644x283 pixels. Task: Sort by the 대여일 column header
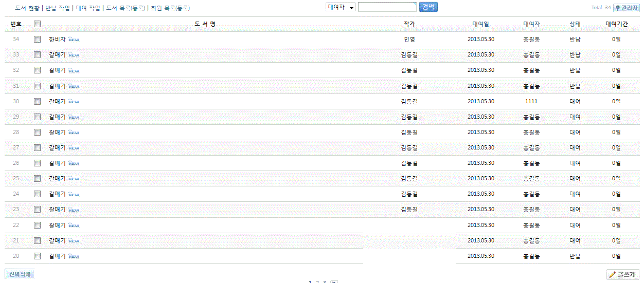click(480, 24)
